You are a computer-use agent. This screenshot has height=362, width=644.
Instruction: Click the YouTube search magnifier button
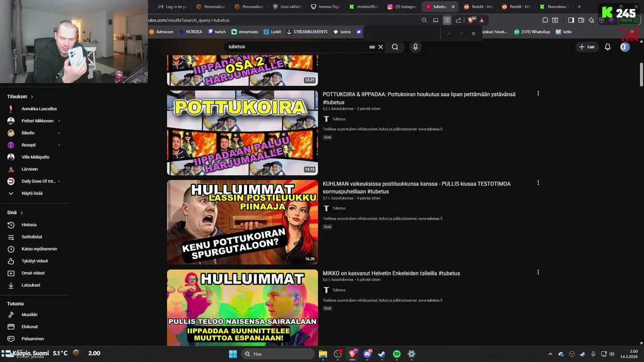point(395,47)
